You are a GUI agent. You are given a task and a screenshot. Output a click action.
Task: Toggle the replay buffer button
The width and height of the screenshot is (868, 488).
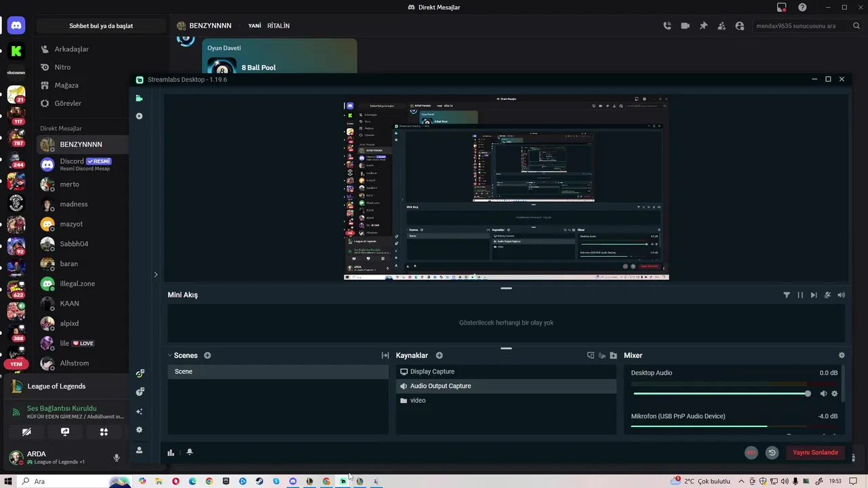[772, 453]
